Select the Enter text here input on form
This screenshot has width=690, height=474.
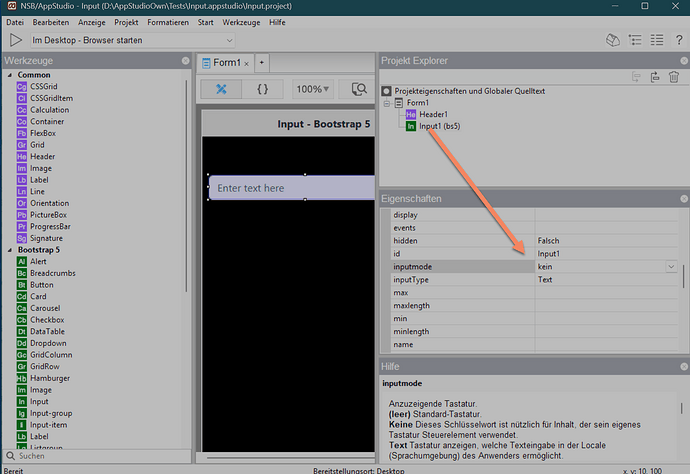292,188
